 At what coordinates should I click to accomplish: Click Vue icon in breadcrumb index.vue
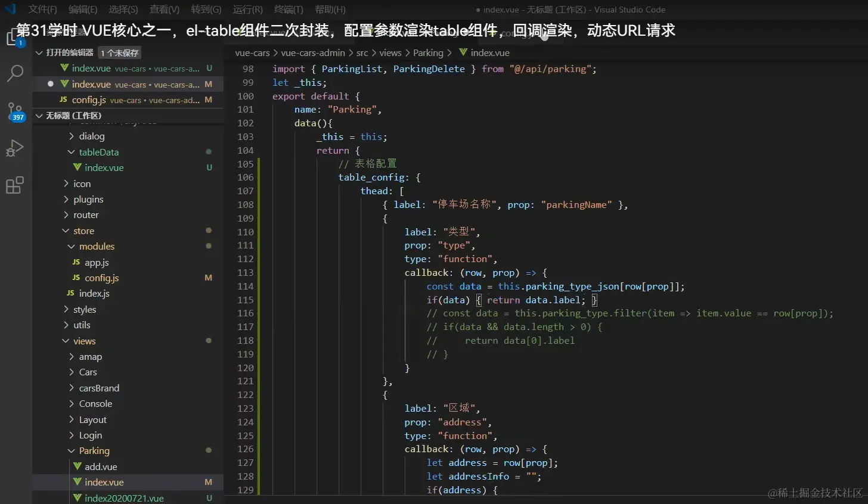pyautogui.click(x=463, y=52)
